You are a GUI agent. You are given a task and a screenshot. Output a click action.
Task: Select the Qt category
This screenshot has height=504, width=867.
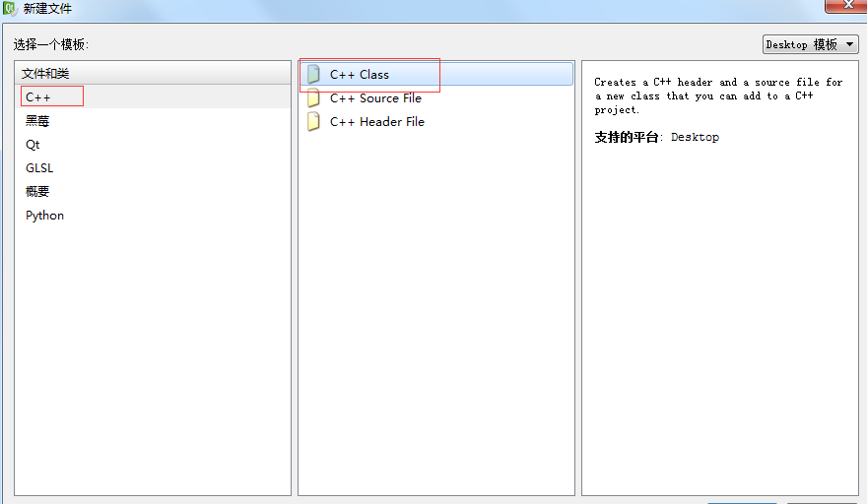[x=152, y=145]
